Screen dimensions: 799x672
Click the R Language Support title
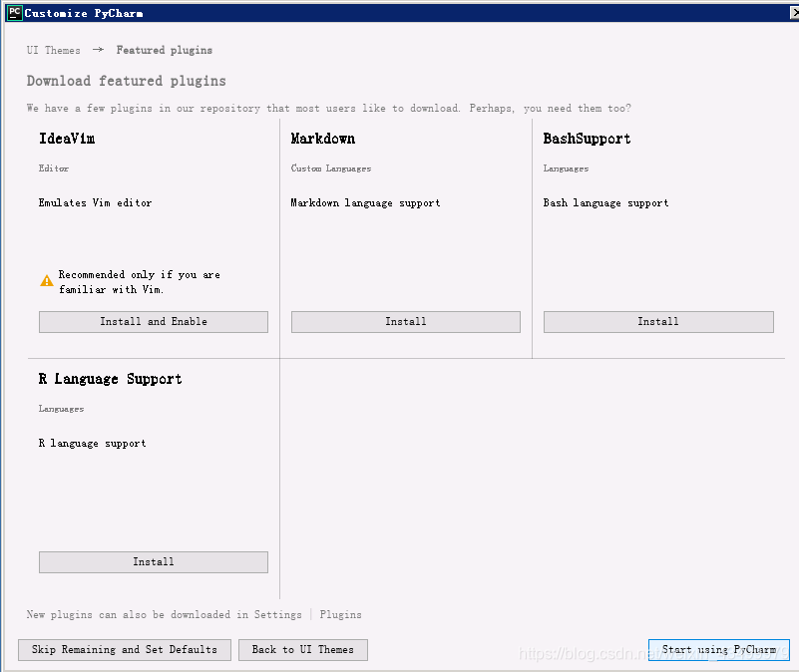click(x=110, y=379)
